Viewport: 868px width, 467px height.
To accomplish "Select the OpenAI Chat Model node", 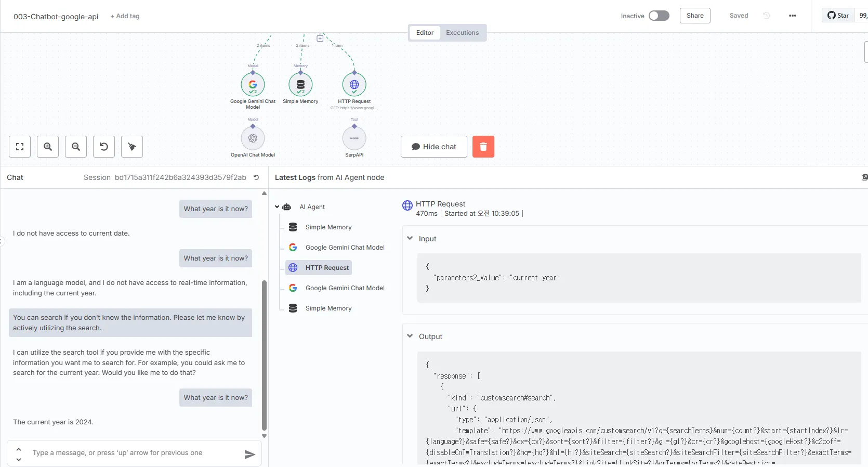I will 253,138.
